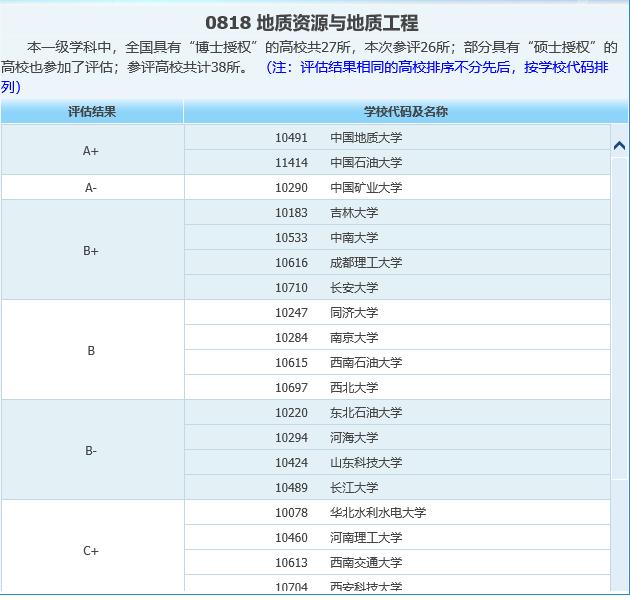Select row 10710 长安大学
630x600 pixels.
pyautogui.click(x=397, y=287)
